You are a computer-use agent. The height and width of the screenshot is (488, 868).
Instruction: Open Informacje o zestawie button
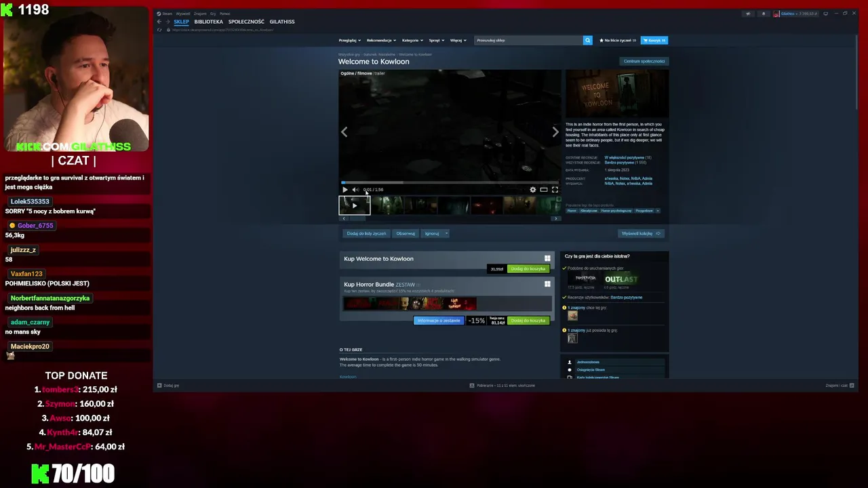(x=439, y=321)
